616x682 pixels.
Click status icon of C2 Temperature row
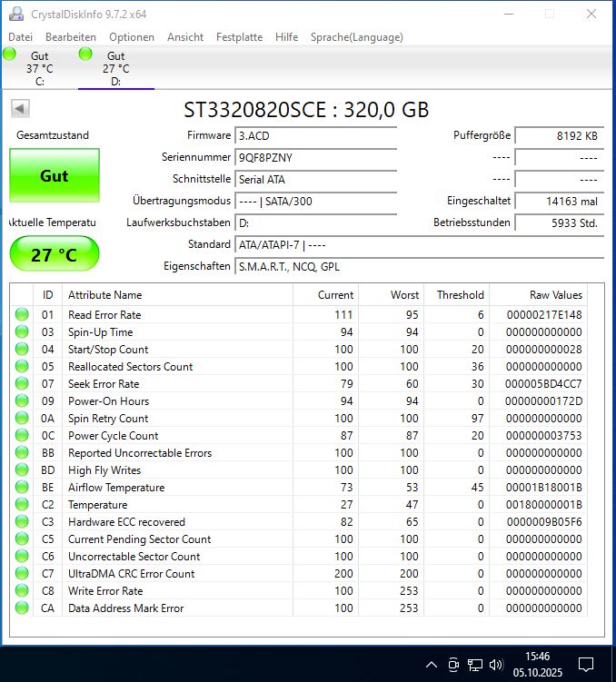pyautogui.click(x=22, y=504)
